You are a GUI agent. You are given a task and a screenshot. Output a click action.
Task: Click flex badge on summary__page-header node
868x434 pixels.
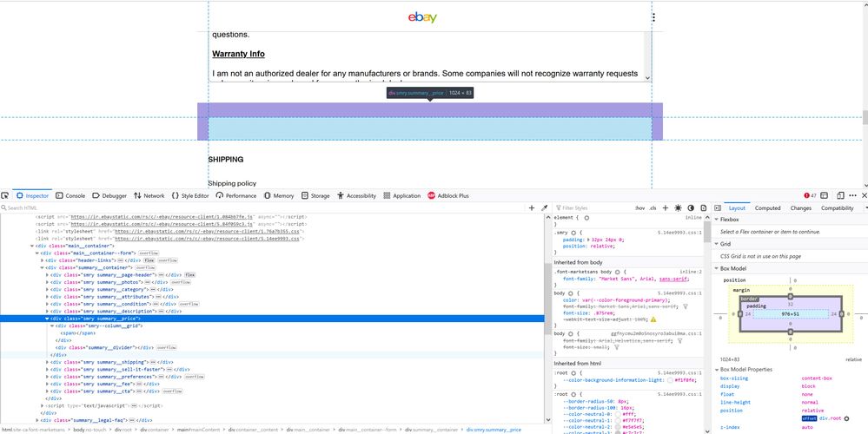tap(190, 275)
